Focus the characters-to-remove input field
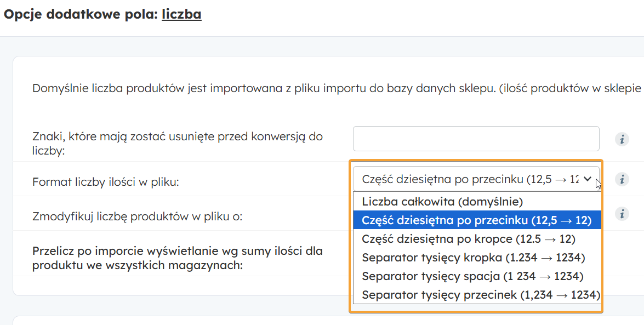 pyautogui.click(x=476, y=139)
